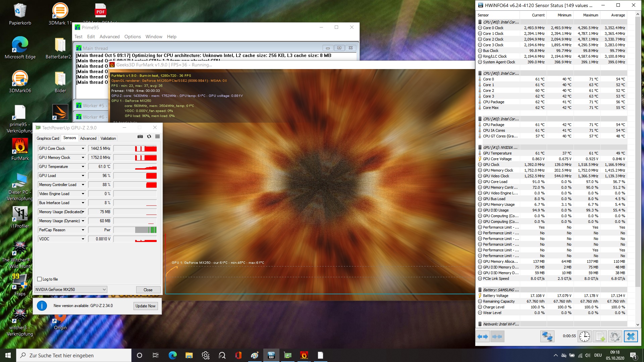Expand the Memory Controller Load dropdown
Viewport: 644px width, 362px height.
point(83,185)
